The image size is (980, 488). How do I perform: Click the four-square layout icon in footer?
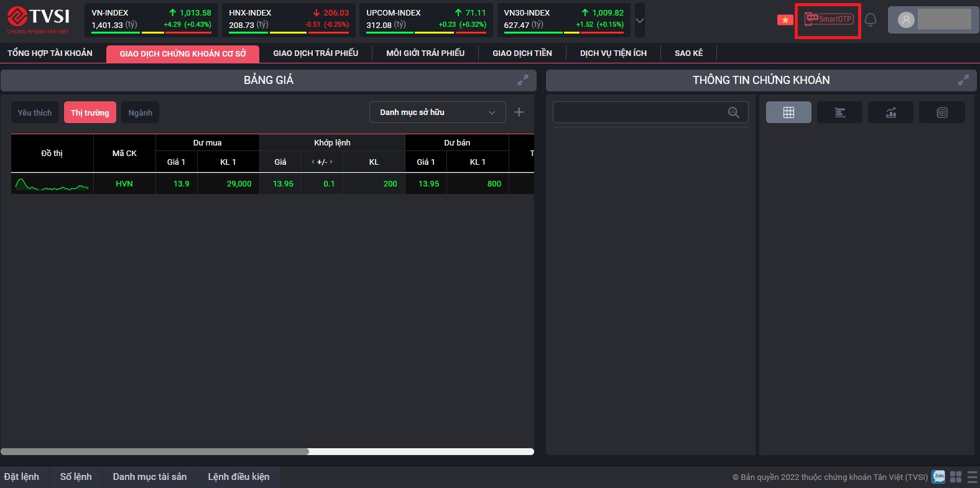tap(956, 477)
